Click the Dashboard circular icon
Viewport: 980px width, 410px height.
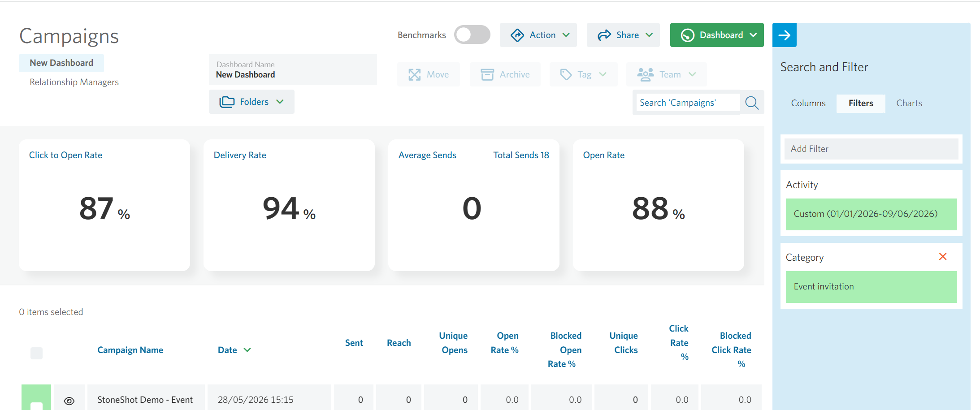687,35
